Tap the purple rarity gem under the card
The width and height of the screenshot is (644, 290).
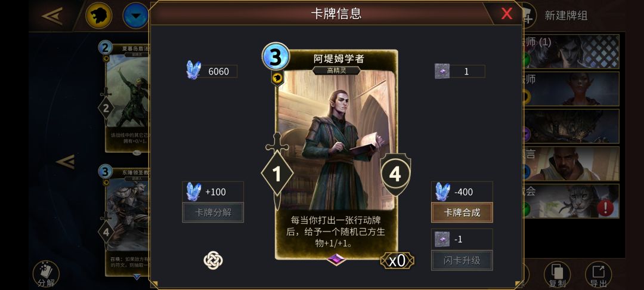pos(336,259)
